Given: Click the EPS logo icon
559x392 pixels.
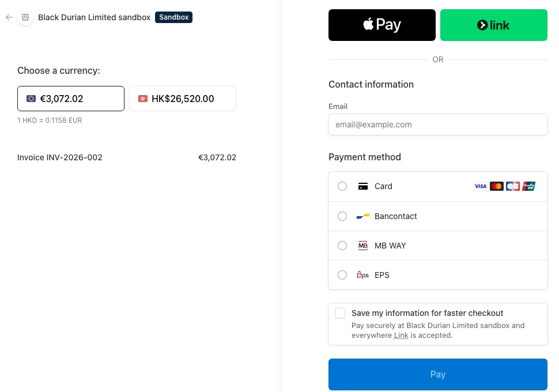Looking at the screenshot, I should [x=363, y=275].
